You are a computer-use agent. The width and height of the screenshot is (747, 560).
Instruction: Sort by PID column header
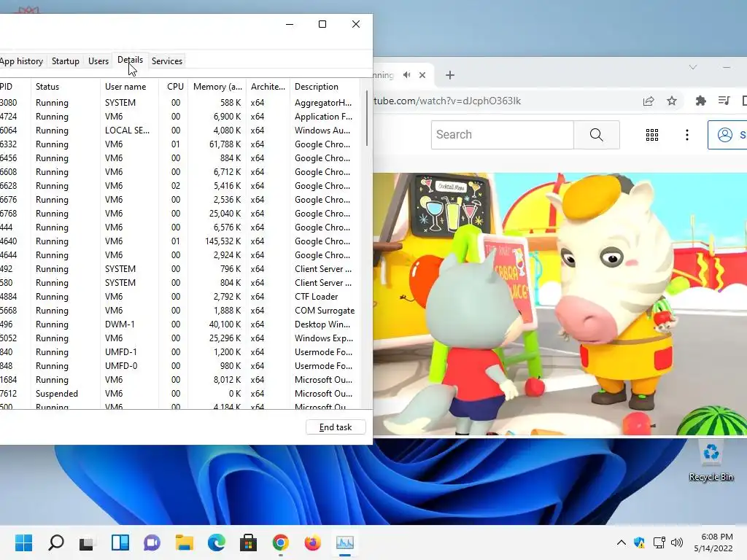pos(15,87)
